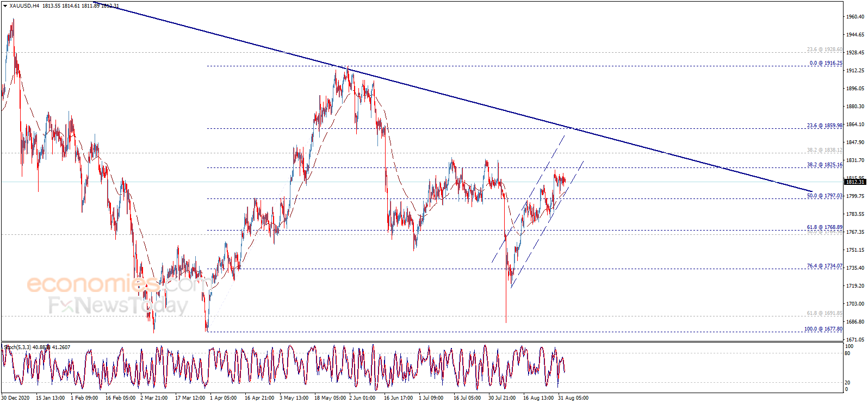Click the XAUUSD,H4 symbol title text
The width and height of the screenshot is (868, 404).
(x=24, y=6)
